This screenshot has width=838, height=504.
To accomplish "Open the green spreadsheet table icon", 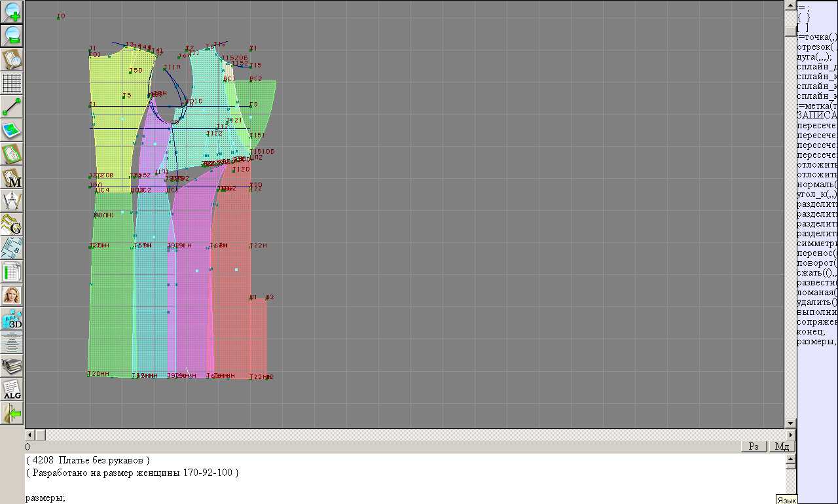I will (12, 272).
